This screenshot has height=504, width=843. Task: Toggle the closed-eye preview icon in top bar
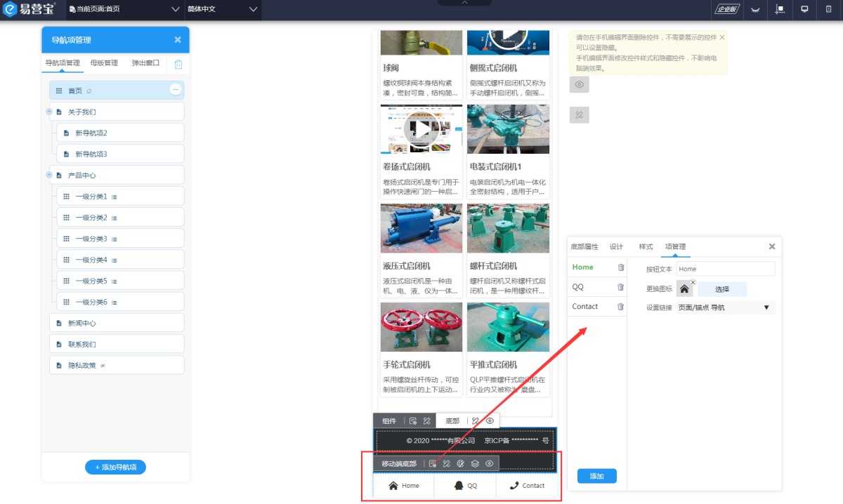756,9
